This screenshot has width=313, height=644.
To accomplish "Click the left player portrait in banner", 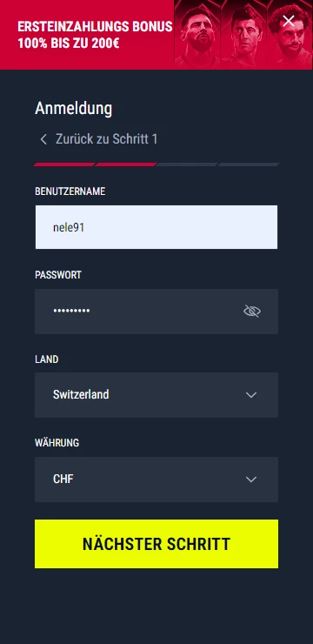I will coord(198,36).
